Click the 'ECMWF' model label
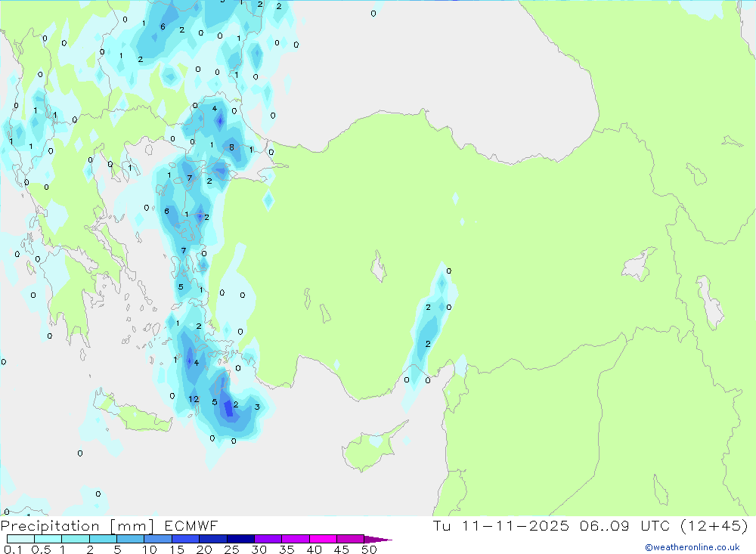The width and height of the screenshot is (756, 554). (x=191, y=525)
